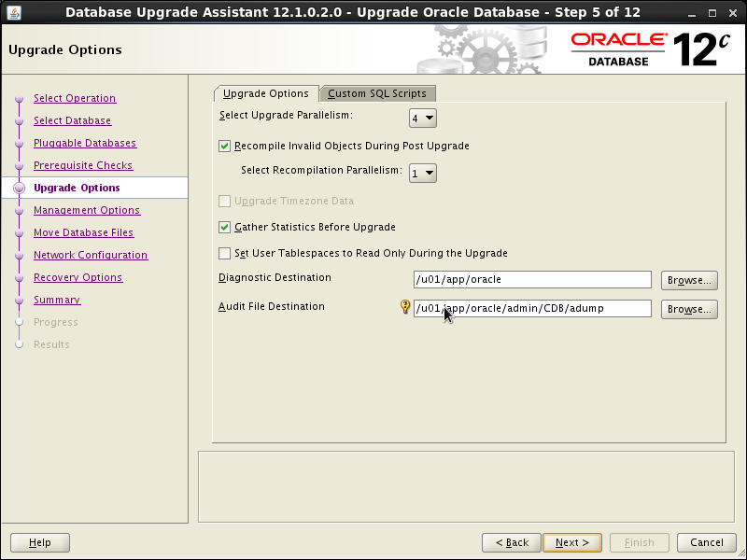
Task: Click the grayed bullet next to Progress step
Action: 21,322
